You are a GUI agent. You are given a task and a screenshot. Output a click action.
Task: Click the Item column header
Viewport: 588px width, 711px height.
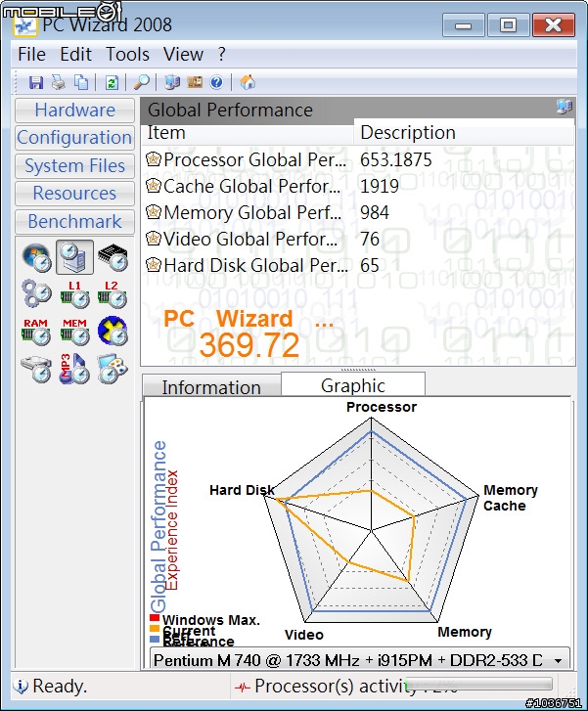tap(248, 133)
